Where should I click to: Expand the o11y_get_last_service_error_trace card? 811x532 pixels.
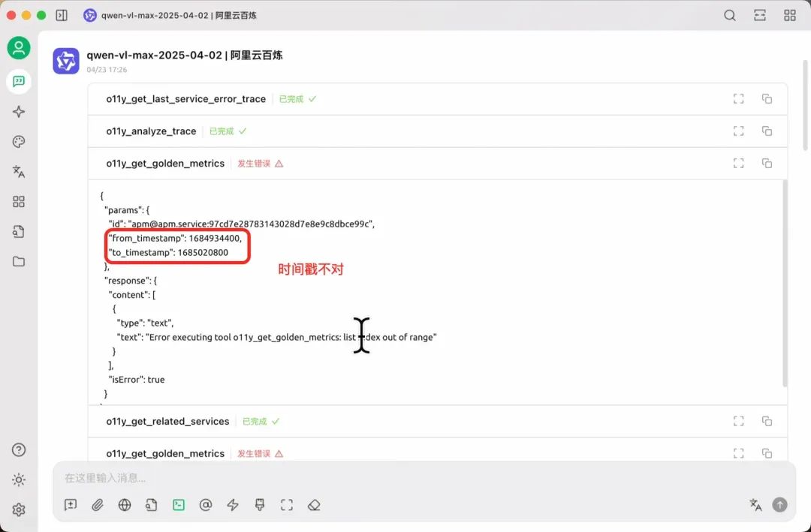(x=738, y=98)
